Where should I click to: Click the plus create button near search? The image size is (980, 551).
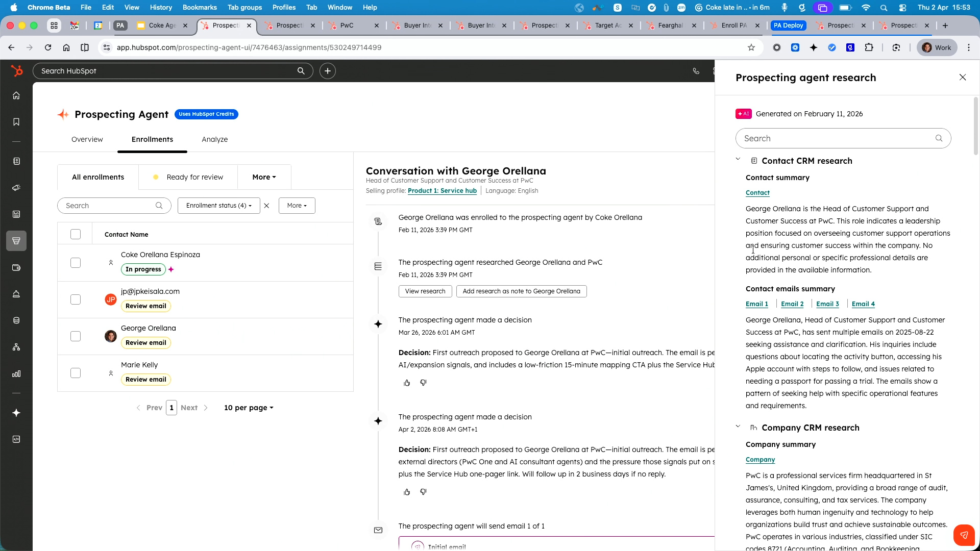tap(328, 71)
